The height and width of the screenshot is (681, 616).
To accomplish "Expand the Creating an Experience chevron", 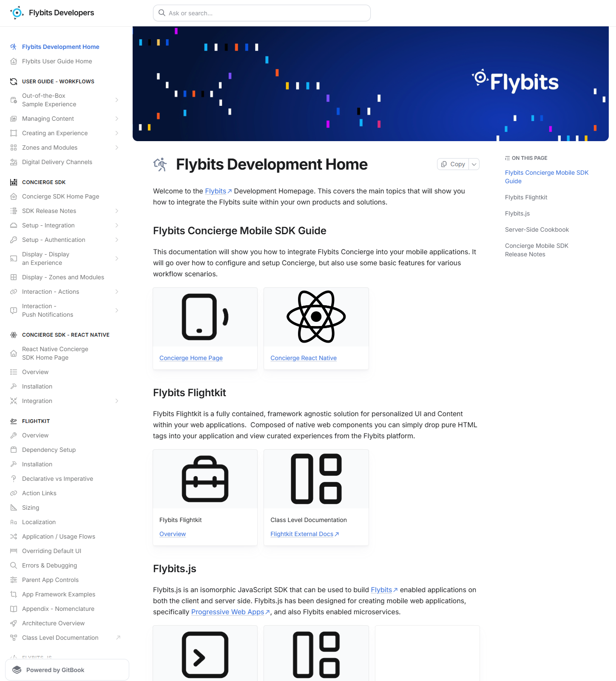I will pos(116,133).
